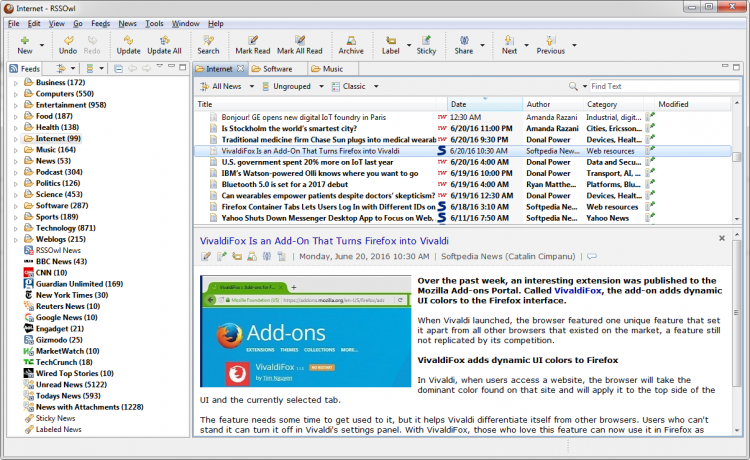750x460 pixels.
Task: Expand the Technology folder
Action: click(x=16, y=229)
